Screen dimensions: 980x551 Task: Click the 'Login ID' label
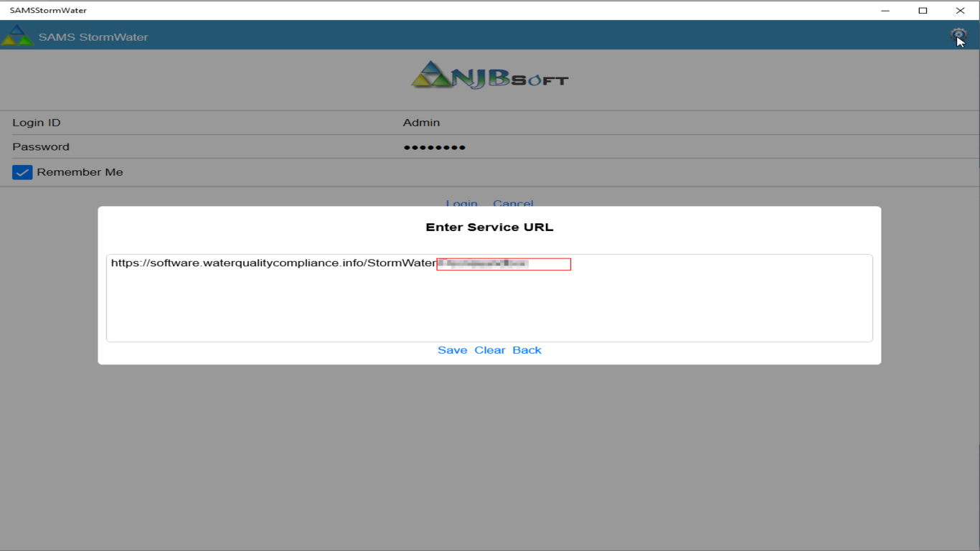pyautogui.click(x=37, y=123)
